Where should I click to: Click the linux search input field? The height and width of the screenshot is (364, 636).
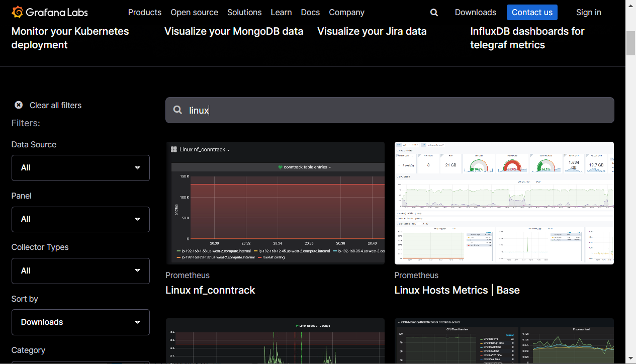click(397, 110)
